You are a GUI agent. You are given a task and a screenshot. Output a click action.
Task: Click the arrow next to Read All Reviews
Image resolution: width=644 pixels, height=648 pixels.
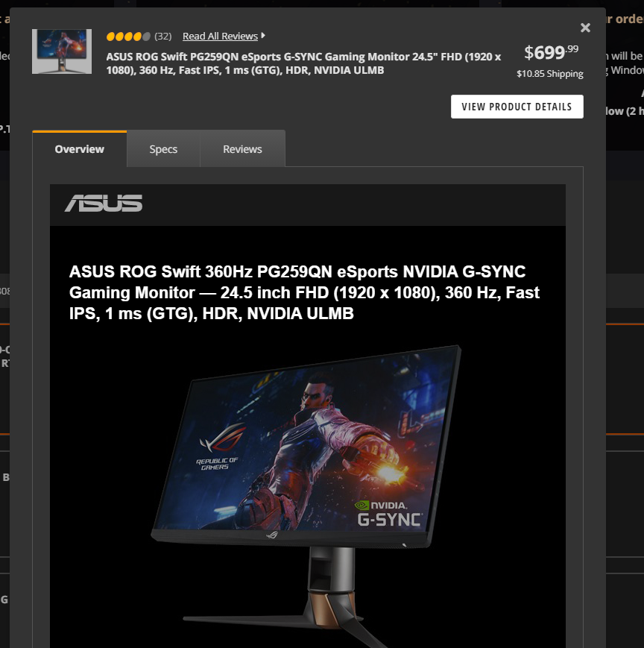(x=263, y=36)
